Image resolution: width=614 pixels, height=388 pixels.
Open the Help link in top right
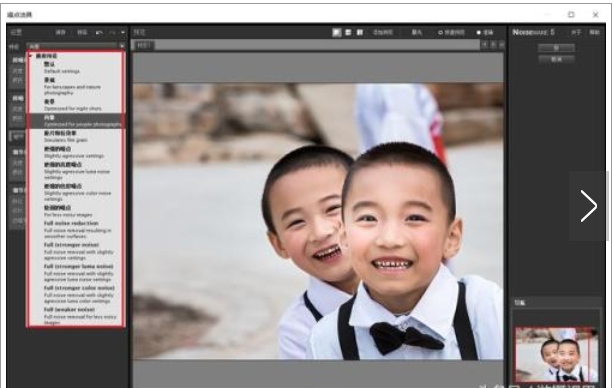pyautogui.click(x=594, y=32)
